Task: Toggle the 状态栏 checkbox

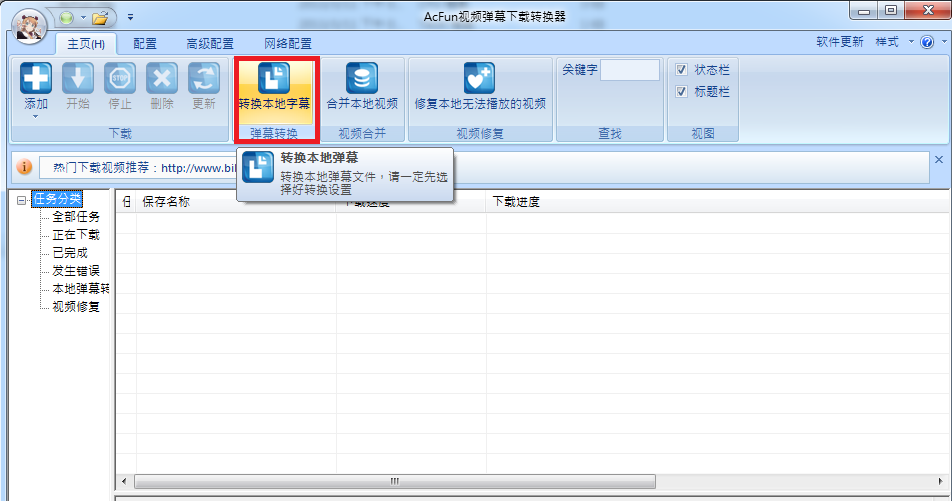Action: [x=681, y=70]
